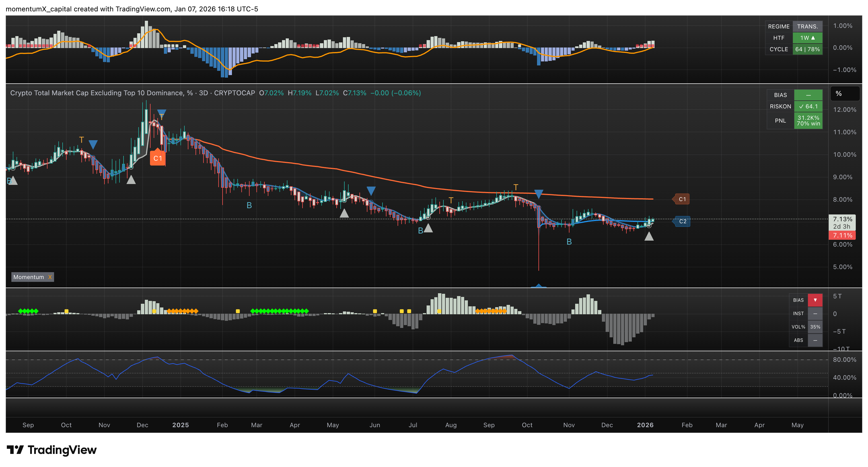868x467 pixels.
Task: Click the red 7.11% price label
Action: pyautogui.click(x=842, y=235)
